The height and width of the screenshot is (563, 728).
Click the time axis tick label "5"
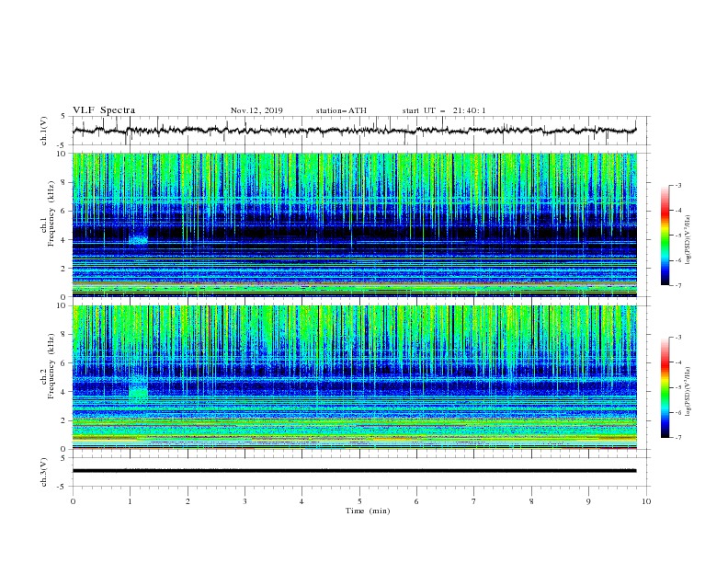[x=359, y=501]
